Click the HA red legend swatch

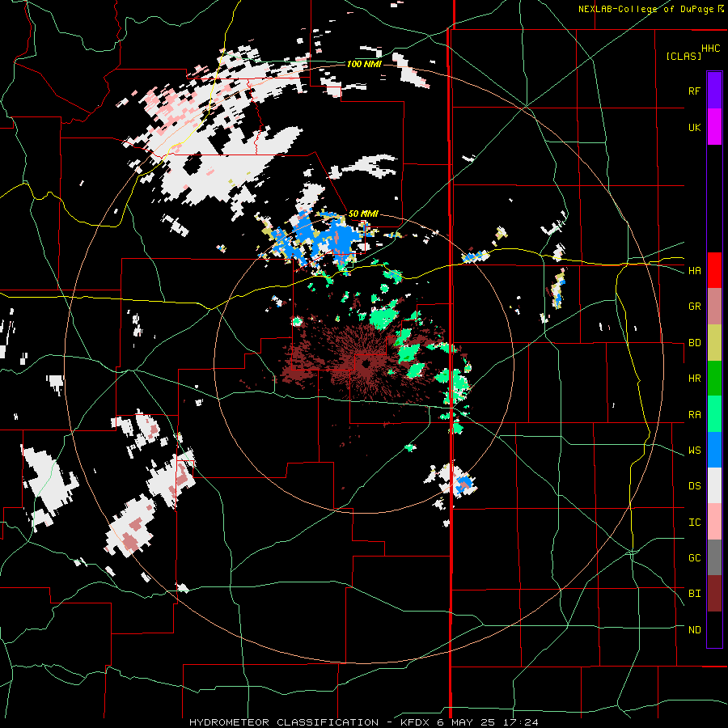tap(714, 270)
